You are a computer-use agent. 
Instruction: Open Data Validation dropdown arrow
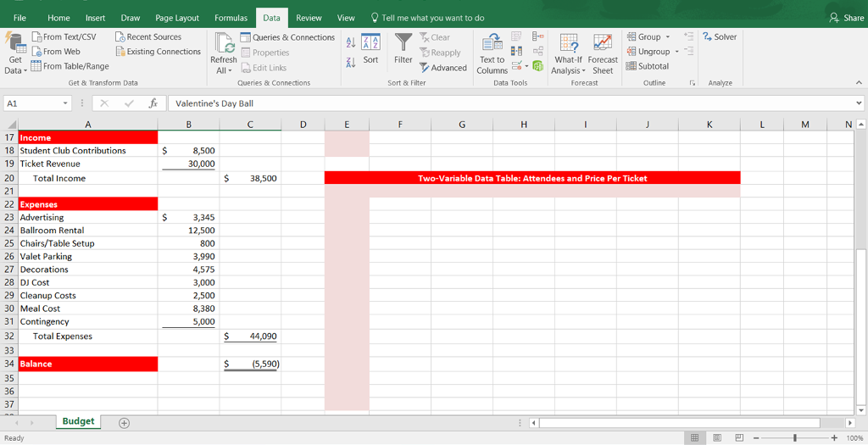(527, 66)
